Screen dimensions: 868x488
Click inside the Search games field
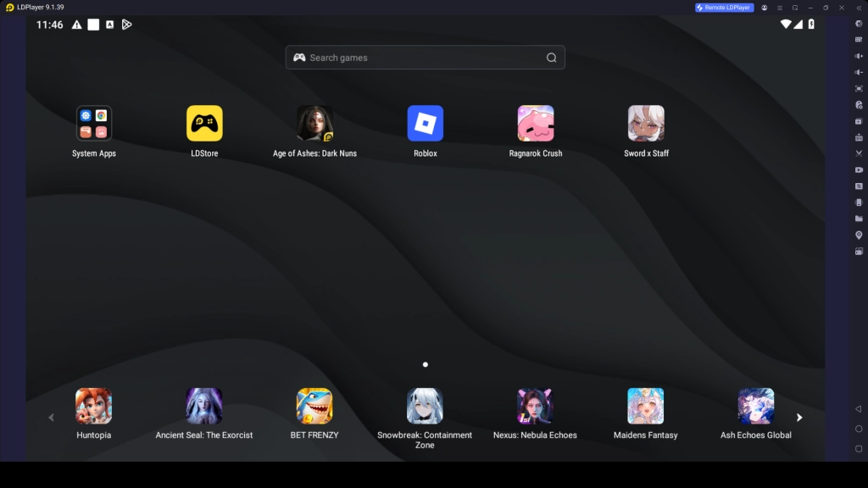tap(426, 58)
